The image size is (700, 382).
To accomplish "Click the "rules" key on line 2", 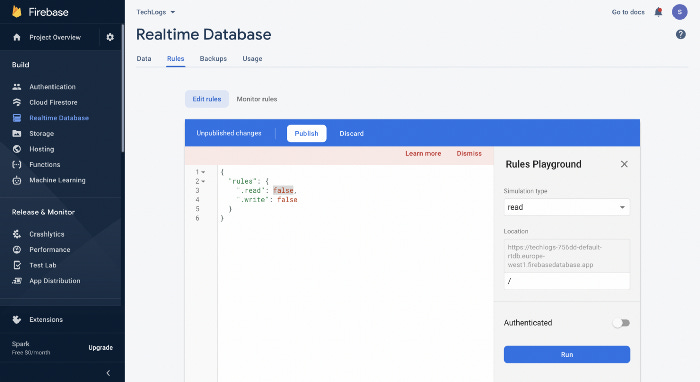I will click(x=243, y=181).
